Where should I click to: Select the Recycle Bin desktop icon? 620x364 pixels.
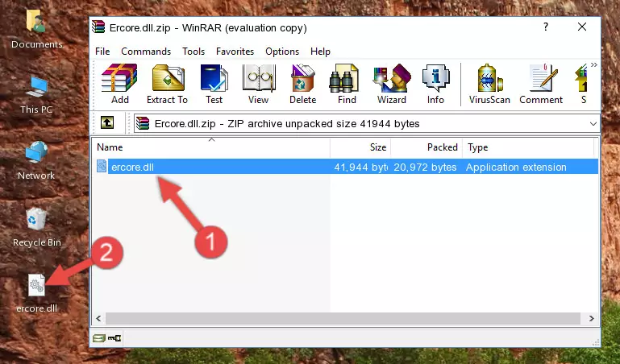click(37, 228)
